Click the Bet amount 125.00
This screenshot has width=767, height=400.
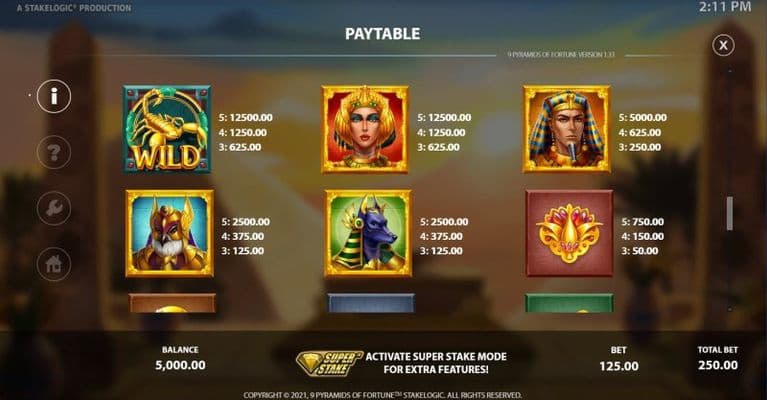click(619, 366)
